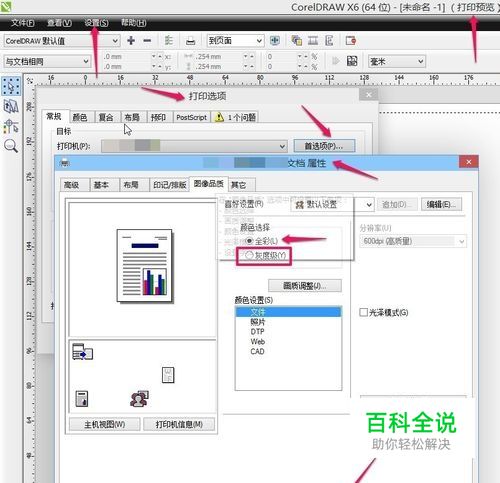Viewport: 500px width, 483px height.
Task: Click the CorelDRAW logo in the title bar
Action: pos(6,6)
